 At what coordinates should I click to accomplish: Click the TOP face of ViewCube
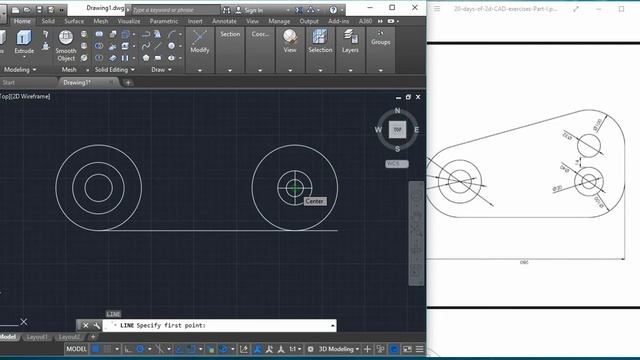coord(397,130)
